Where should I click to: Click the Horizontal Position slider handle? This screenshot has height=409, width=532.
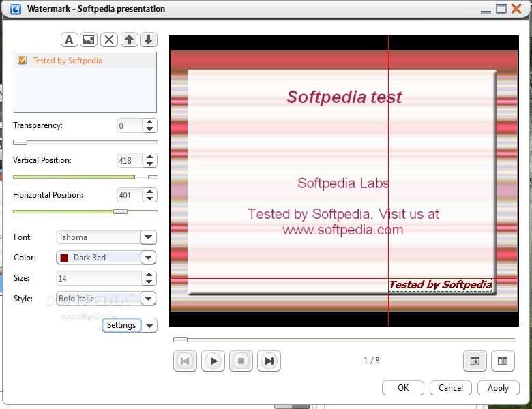click(x=120, y=211)
